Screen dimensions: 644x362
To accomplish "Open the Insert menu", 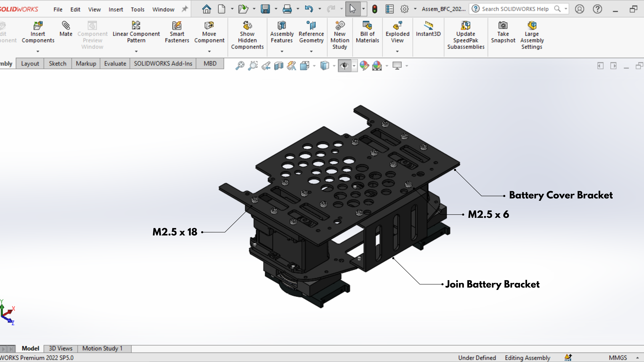I will pos(116,10).
